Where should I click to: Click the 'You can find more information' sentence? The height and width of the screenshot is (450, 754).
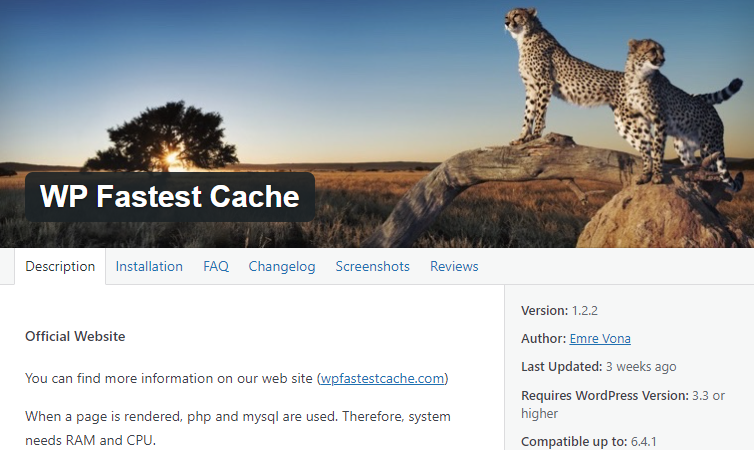tap(237, 378)
